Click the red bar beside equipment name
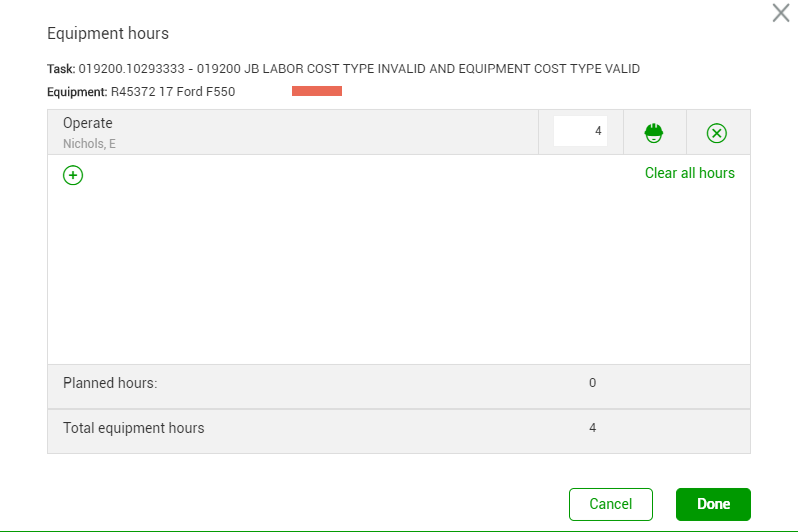The height and width of the screenshot is (532, 798). (317, 92)
